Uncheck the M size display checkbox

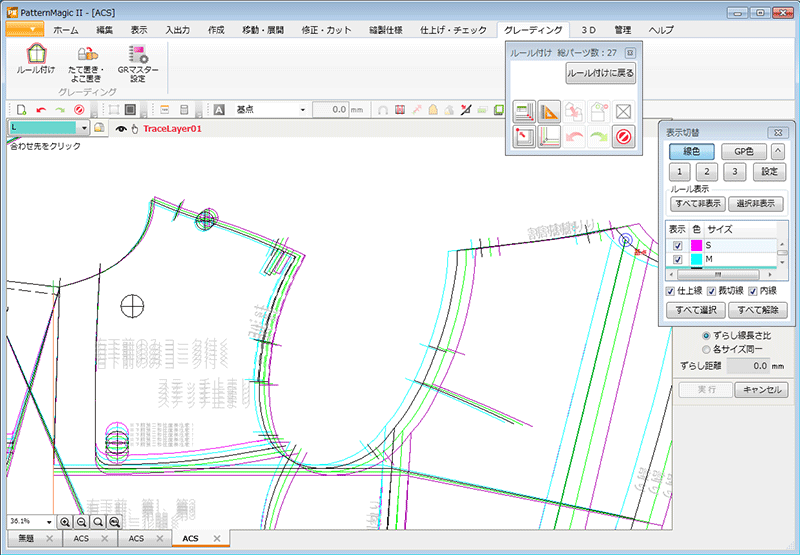coord(678,260)
